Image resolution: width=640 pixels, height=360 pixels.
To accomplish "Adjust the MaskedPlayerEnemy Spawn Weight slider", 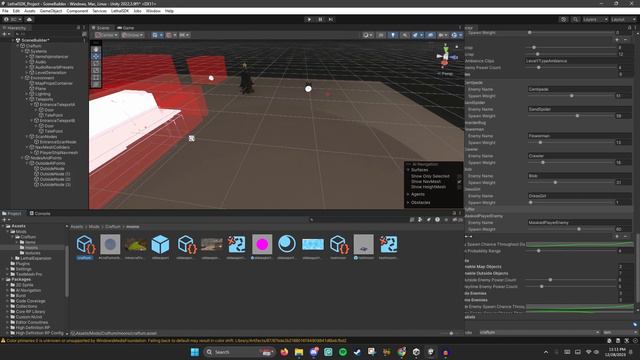I will tap(571, 229).
